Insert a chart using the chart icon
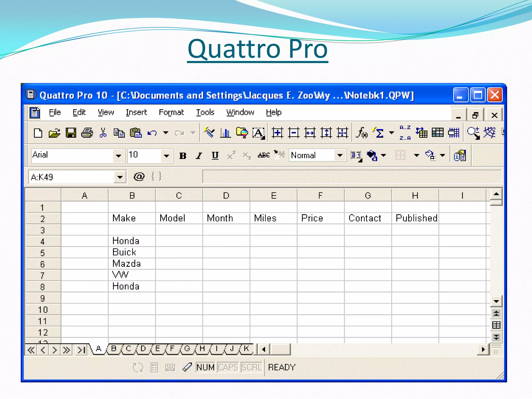Image resolution: width=532 pixels, height=399 pixels. pos(225,133)
